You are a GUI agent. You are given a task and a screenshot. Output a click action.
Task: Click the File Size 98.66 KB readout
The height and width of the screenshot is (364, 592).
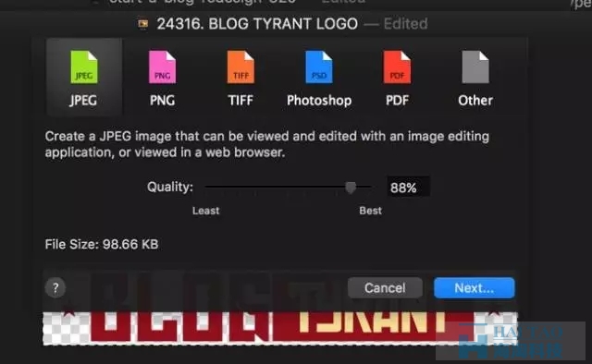coord(102,245)
